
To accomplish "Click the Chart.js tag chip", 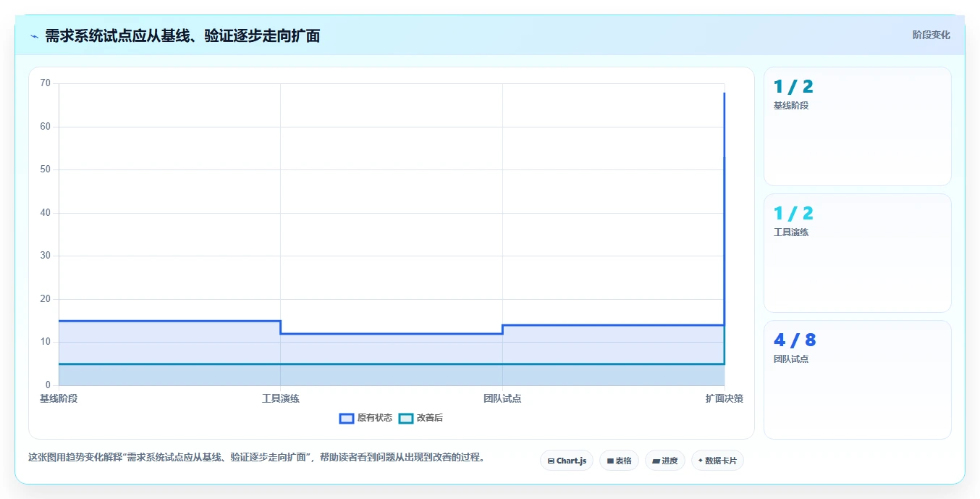I will [567, 461].
